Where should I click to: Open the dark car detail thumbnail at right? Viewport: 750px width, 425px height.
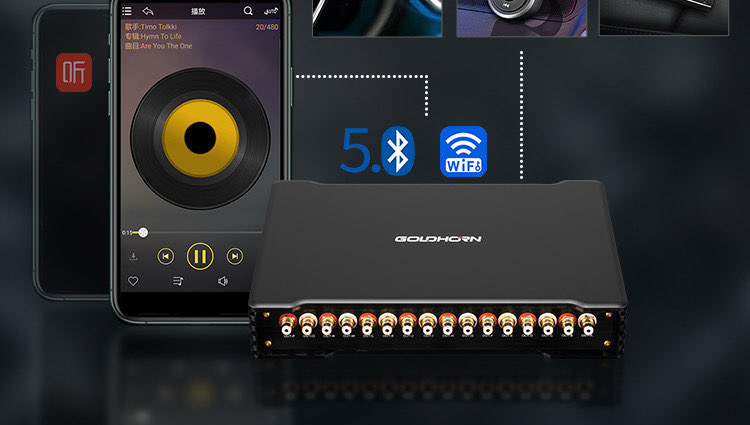(x=664, y=17)
